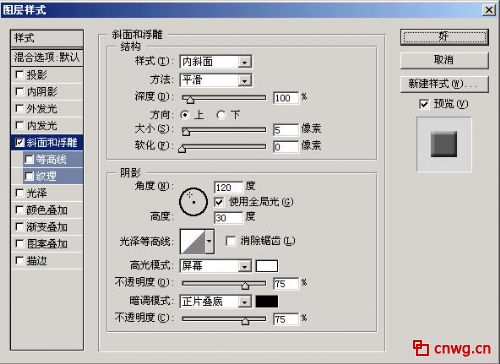Click the black shadow color swatch
The height and width of the screenshot is (364, 500).
click(x=267, y=301)
